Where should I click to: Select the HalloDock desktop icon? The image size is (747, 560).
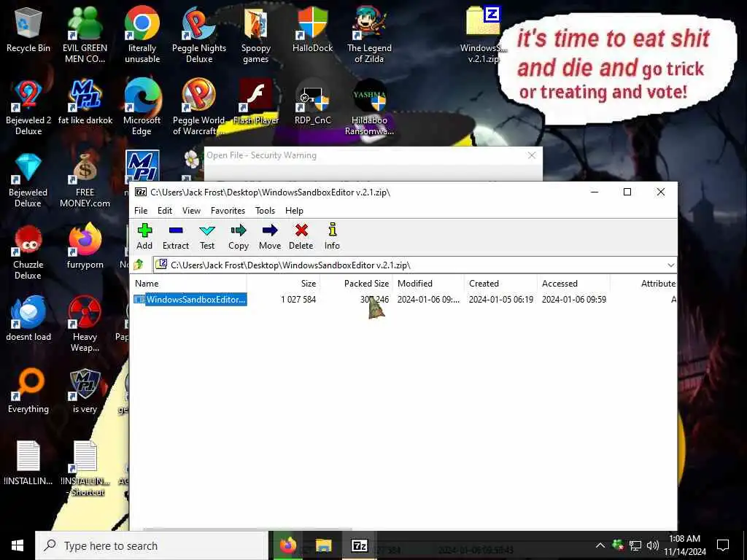[312, 30]
